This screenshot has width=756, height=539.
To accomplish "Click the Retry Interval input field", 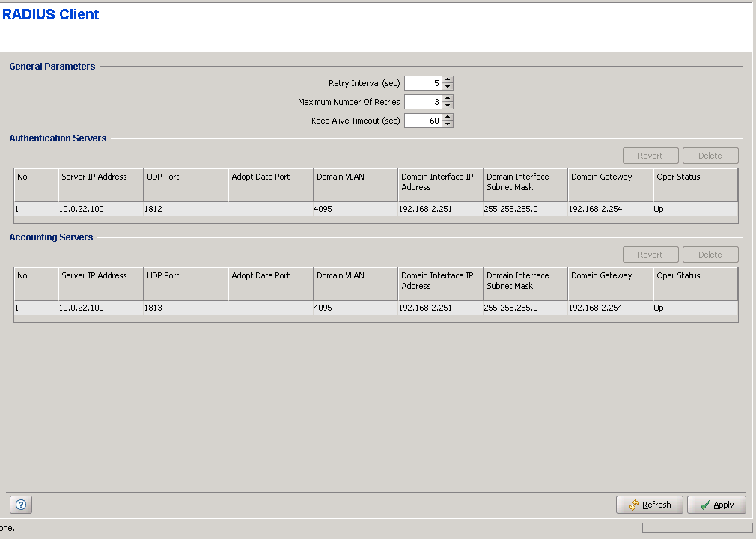I will click(x=423, y=83).
